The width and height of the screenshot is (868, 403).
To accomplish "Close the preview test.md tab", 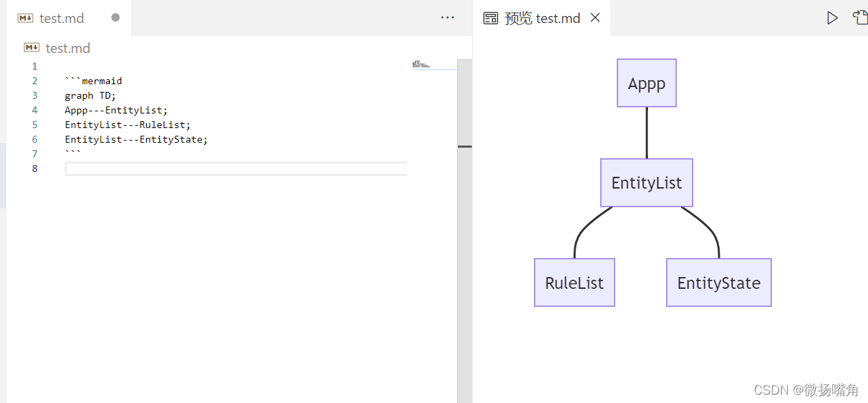I will pos(595,17).
